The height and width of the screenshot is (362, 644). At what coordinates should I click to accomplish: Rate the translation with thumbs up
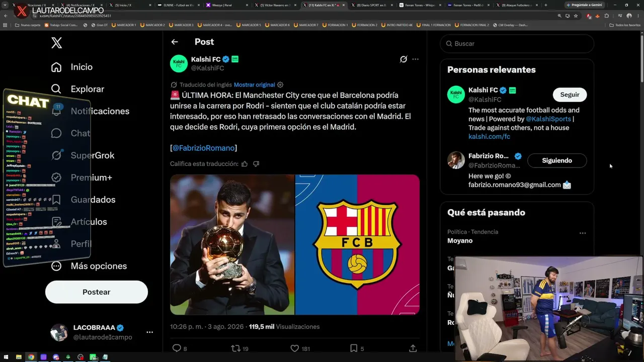point(245,164)
